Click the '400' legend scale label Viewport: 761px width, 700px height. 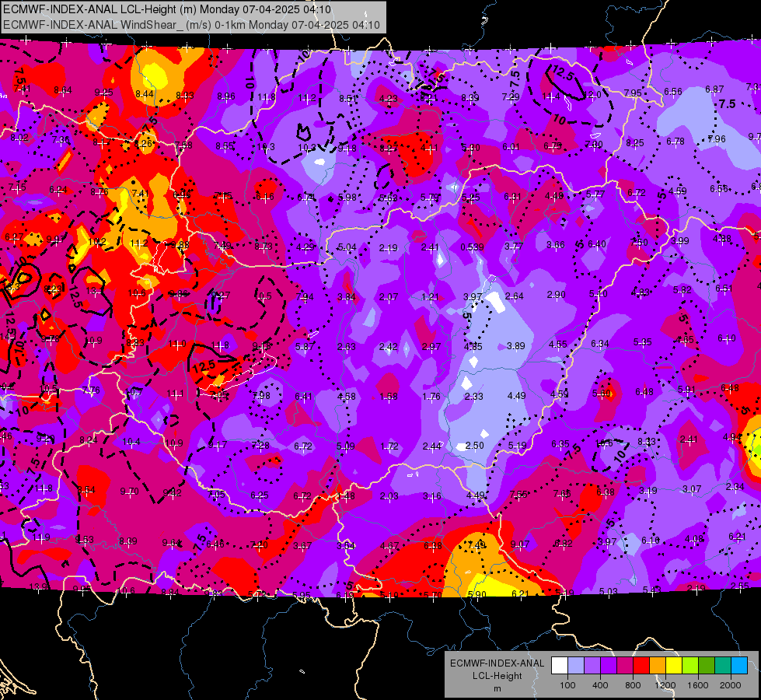pos(600,685)
